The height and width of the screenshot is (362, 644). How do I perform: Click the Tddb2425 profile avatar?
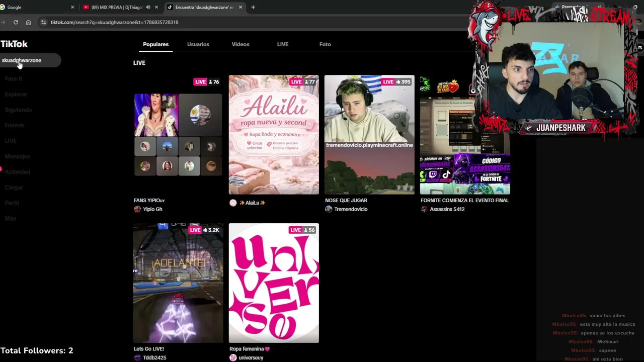[137, 357]
